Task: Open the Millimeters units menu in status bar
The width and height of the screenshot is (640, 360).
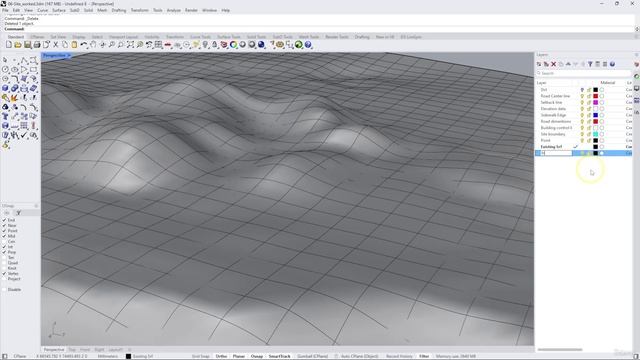Action: (x=108, y=356)
